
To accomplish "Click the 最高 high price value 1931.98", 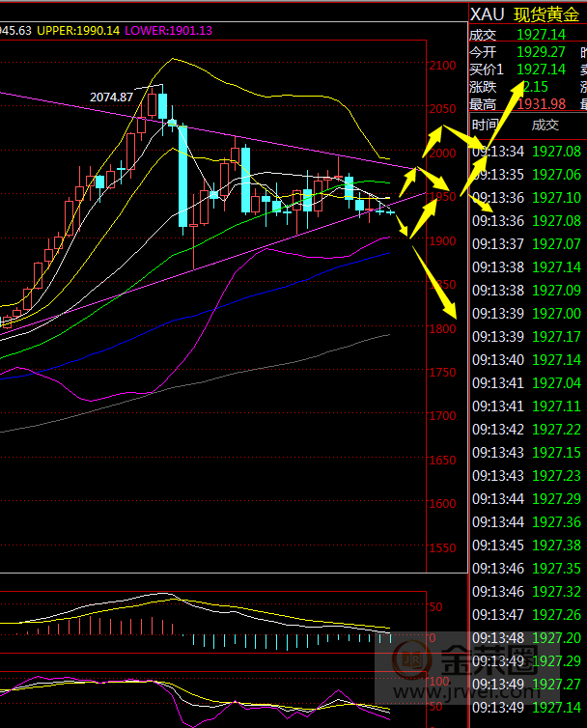I will (541, 104).
